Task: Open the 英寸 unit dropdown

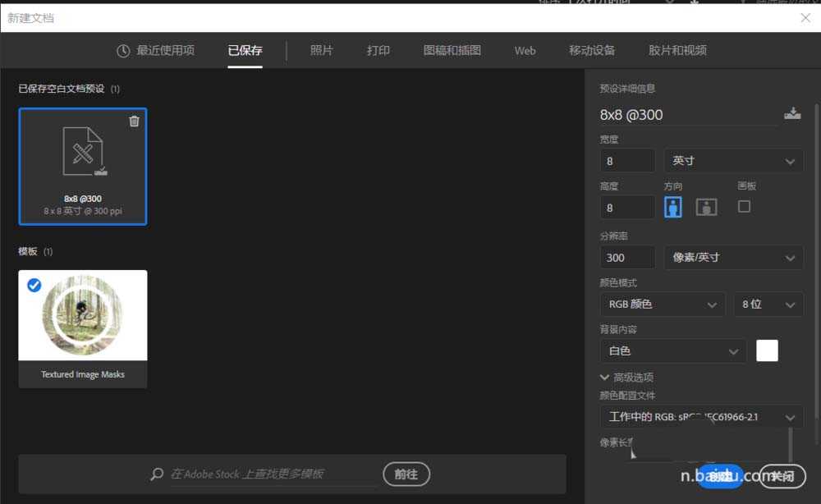Action: pyautogui.click(x=733, y=160)
